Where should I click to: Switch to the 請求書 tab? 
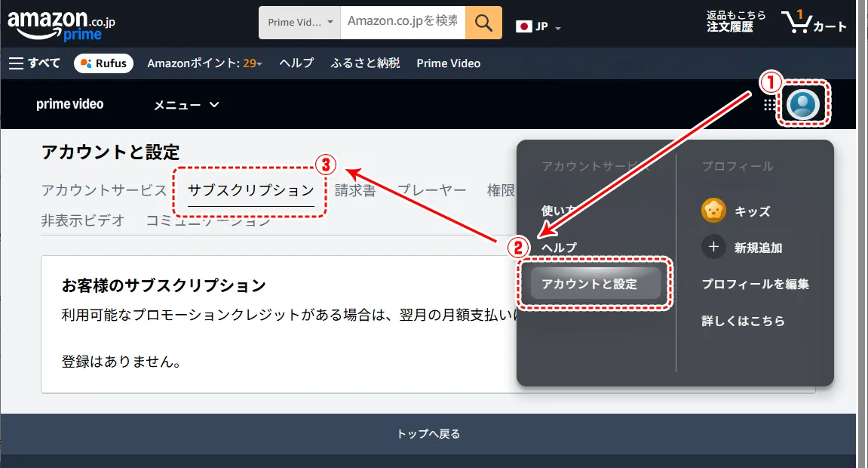click(x=355, y=190)
